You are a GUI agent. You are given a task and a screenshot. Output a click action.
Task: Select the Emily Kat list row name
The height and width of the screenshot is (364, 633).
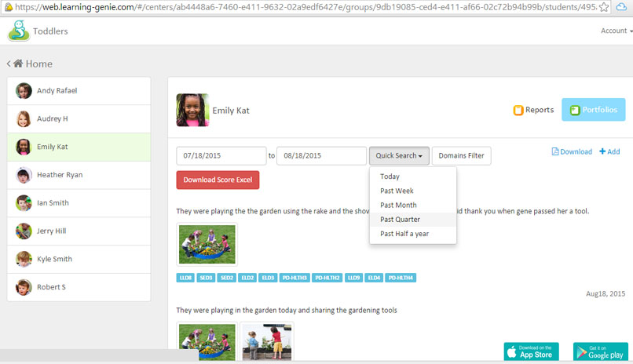52,147
